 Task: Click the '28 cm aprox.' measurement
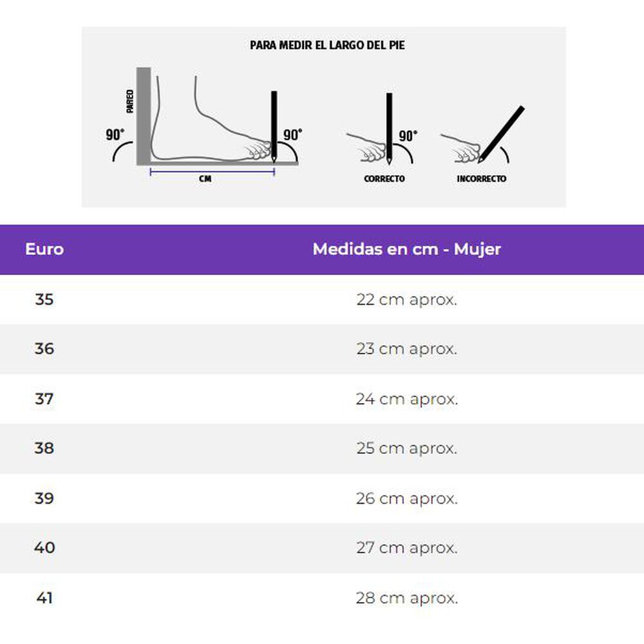tap(406, 598)
